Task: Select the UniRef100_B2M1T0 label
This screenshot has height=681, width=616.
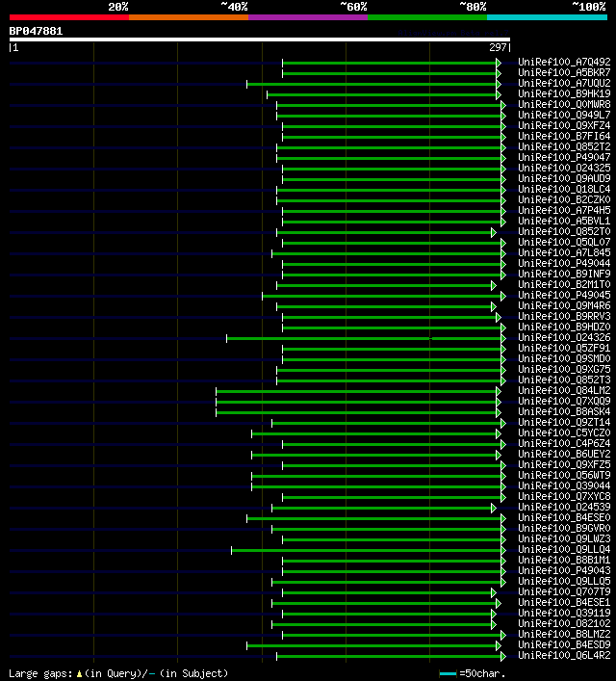Action: pyautogui.click(x=564, y=284)
